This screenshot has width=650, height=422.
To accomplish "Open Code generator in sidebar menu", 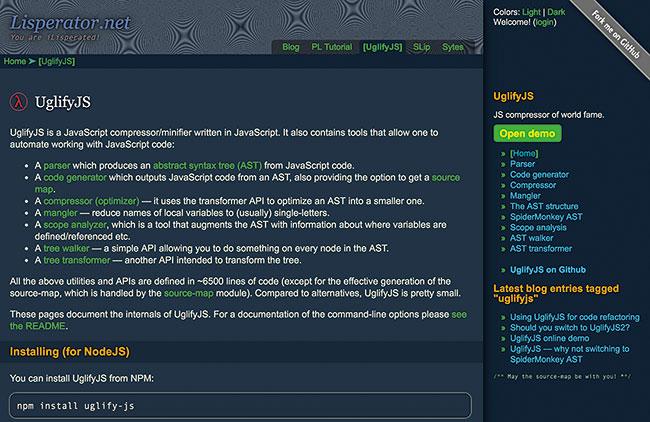I will click(x=539, y=175).
